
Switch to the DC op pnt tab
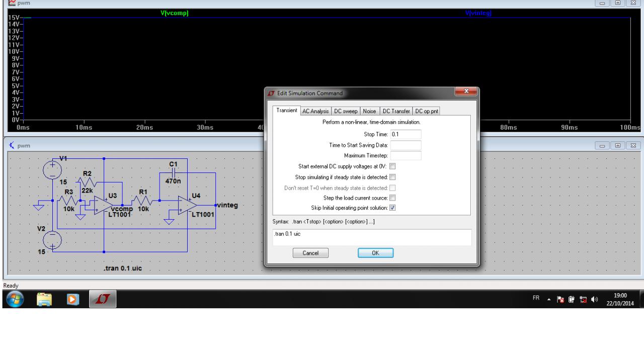427,111
